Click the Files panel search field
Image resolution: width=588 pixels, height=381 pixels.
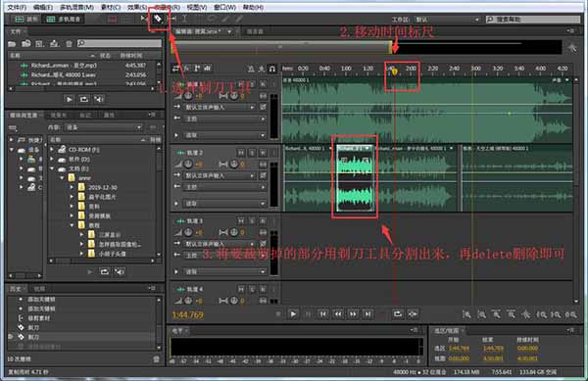click(120, 43)
